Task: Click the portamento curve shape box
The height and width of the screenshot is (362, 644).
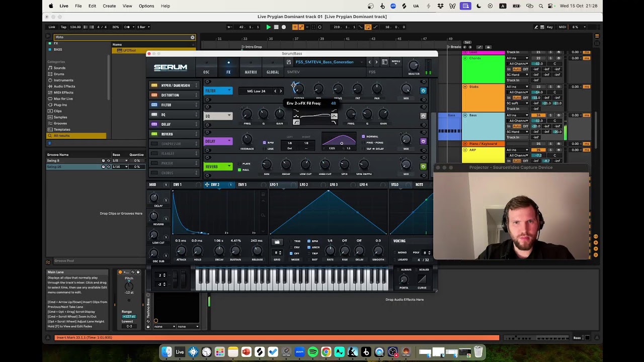Action: coord(422,279)
